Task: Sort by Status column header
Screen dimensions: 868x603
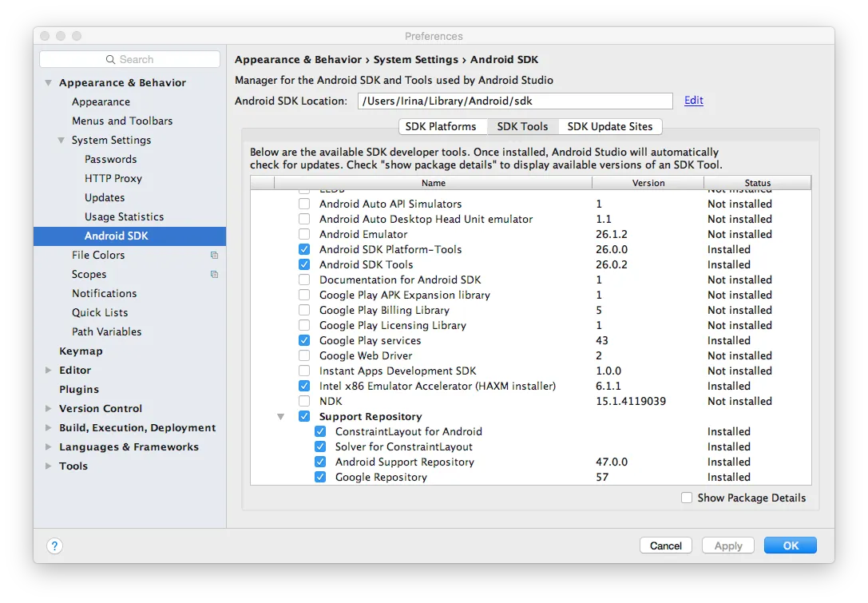Action: (x=757, y=183)
